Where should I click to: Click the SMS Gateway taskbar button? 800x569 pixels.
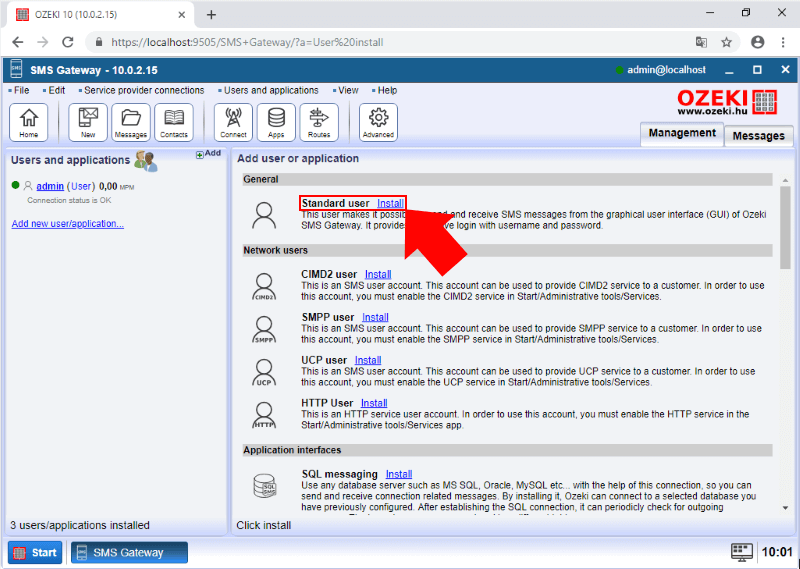(x=129, y=553)
